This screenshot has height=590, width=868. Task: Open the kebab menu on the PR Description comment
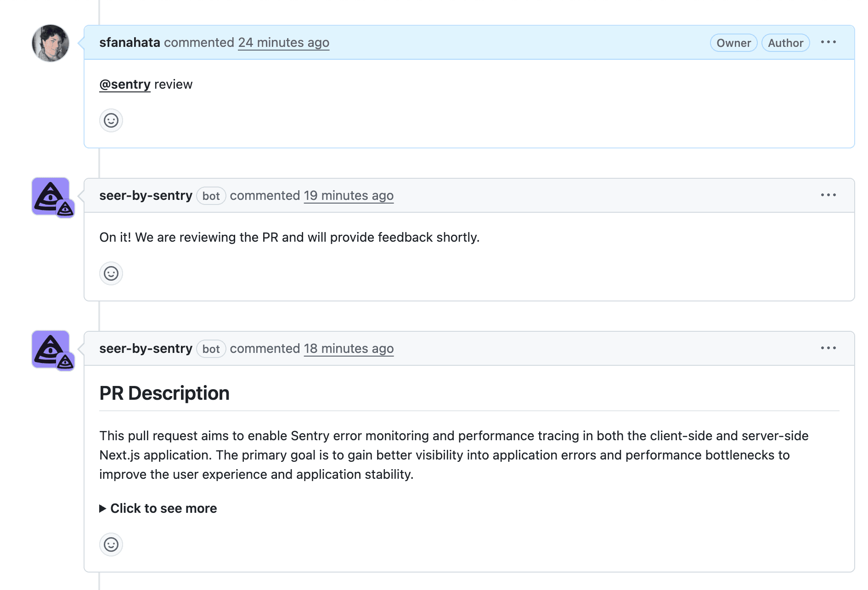[828, 348]
